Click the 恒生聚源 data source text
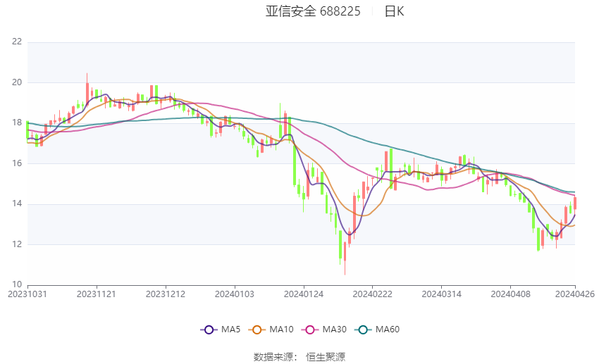The image size is (599, 364). point(326,357)
